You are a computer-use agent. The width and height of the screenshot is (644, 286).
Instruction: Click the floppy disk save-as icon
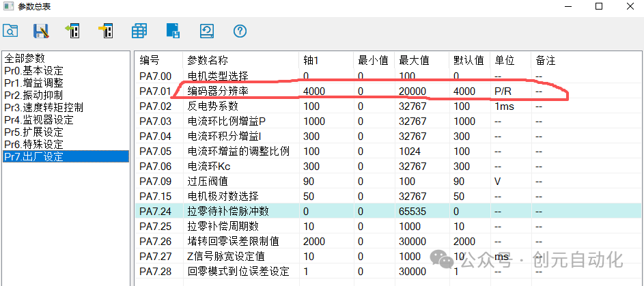pyautogui.click(x=41, y=31)
